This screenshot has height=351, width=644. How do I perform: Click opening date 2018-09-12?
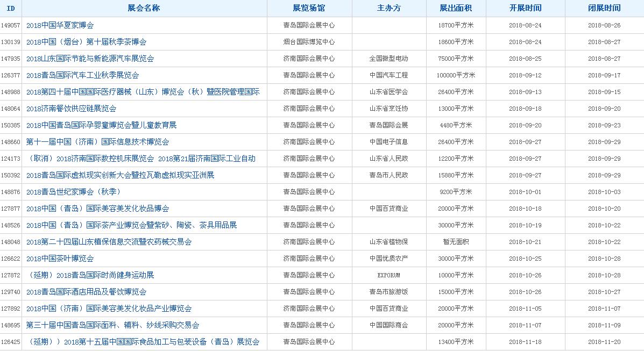(525, 75)
